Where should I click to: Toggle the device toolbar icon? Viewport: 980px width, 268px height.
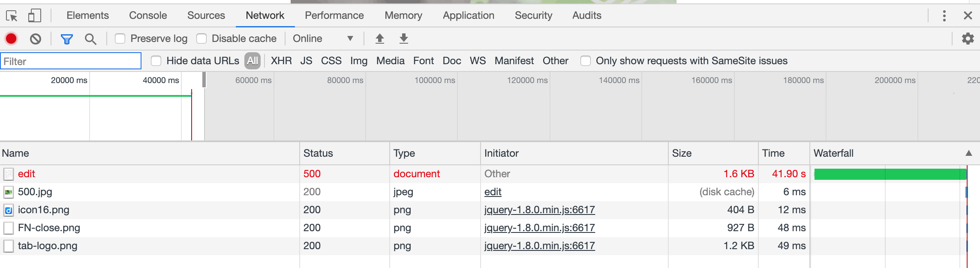(34, 16)
